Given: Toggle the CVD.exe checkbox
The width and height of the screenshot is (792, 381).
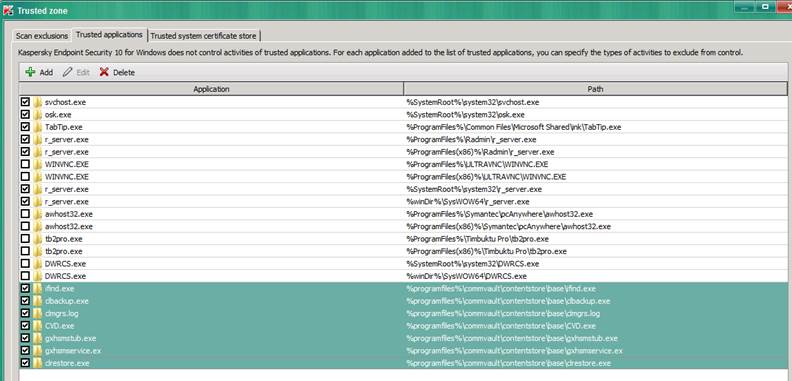Looking at the screenshot, I should pyautogui.click(x=25, y=325).
